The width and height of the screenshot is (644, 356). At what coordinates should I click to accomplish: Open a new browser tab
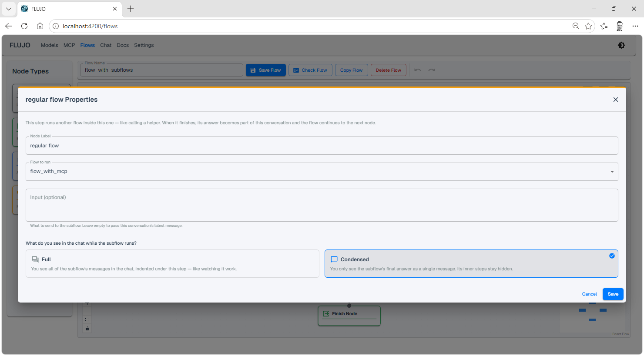(x=131, y=9)
